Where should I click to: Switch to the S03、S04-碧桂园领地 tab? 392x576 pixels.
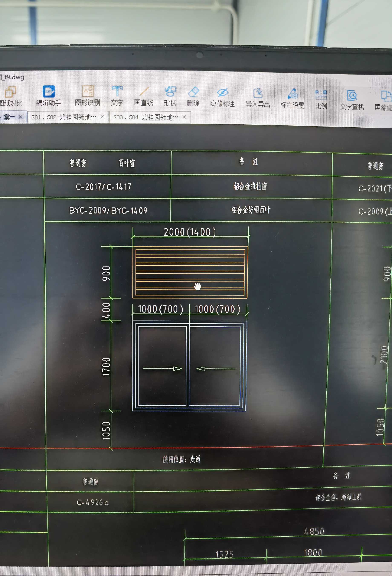click(146, 117)
